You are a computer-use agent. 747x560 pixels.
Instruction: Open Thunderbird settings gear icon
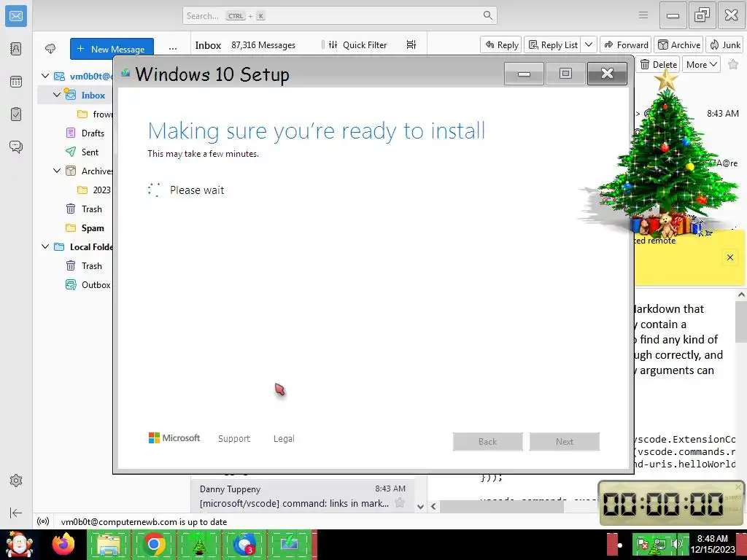(16, 481)
